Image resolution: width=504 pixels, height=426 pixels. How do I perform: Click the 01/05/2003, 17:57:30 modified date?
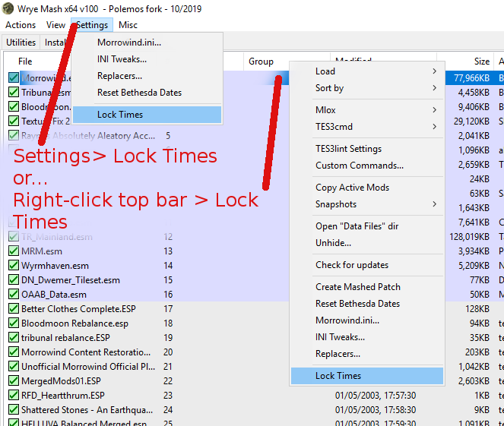pyautogui.click(x=376, y=395)
